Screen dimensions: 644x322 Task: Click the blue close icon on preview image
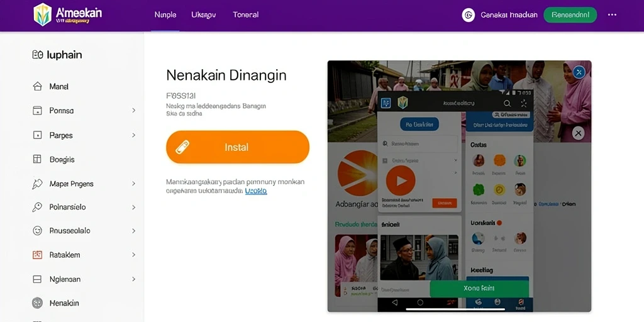(579, 72)
